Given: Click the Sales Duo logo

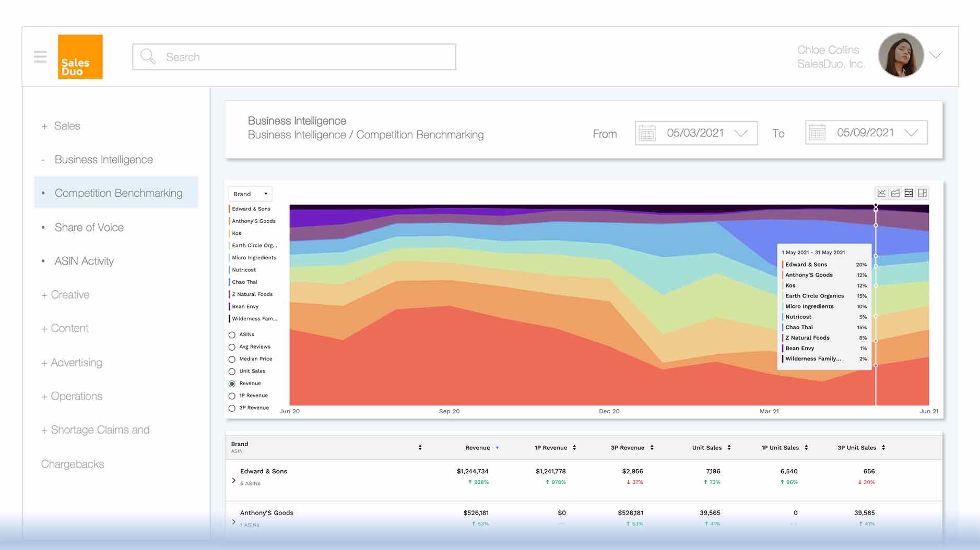Looking at the screenshot, I should point(80,57).
